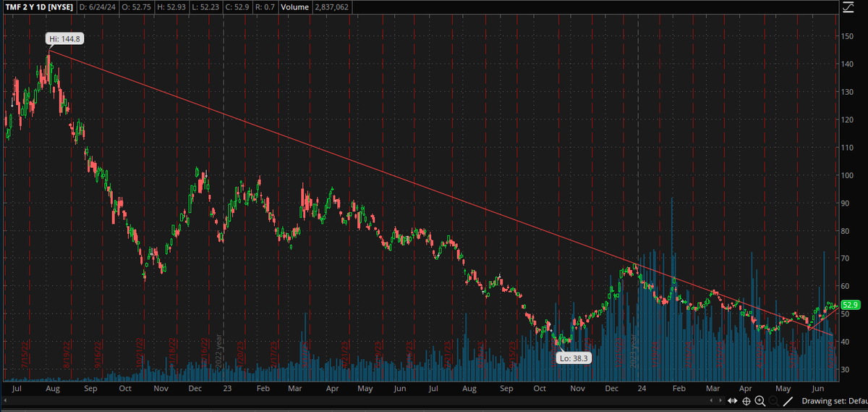
Task: Click the 24 year label on time axis
Action: tap(641, 389)
